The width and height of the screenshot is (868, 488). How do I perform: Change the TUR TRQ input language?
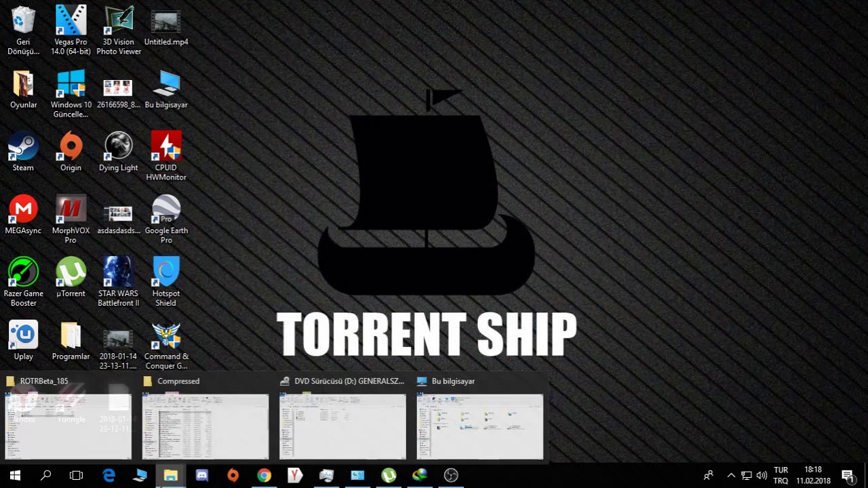(x=781, y=476)
